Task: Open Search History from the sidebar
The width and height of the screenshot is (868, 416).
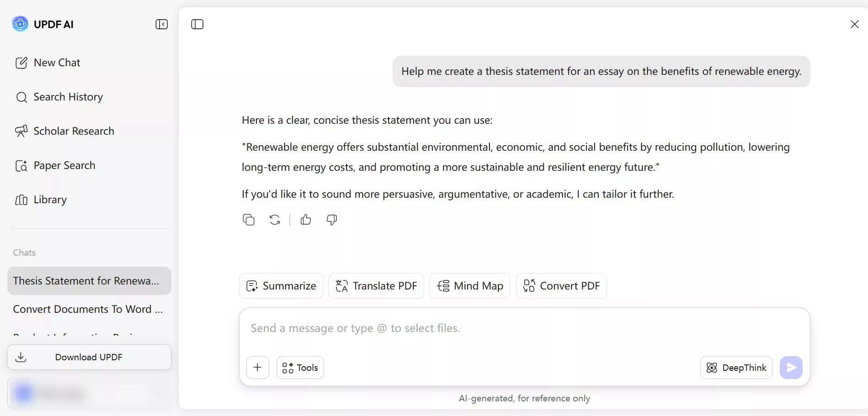Action: 68,97
